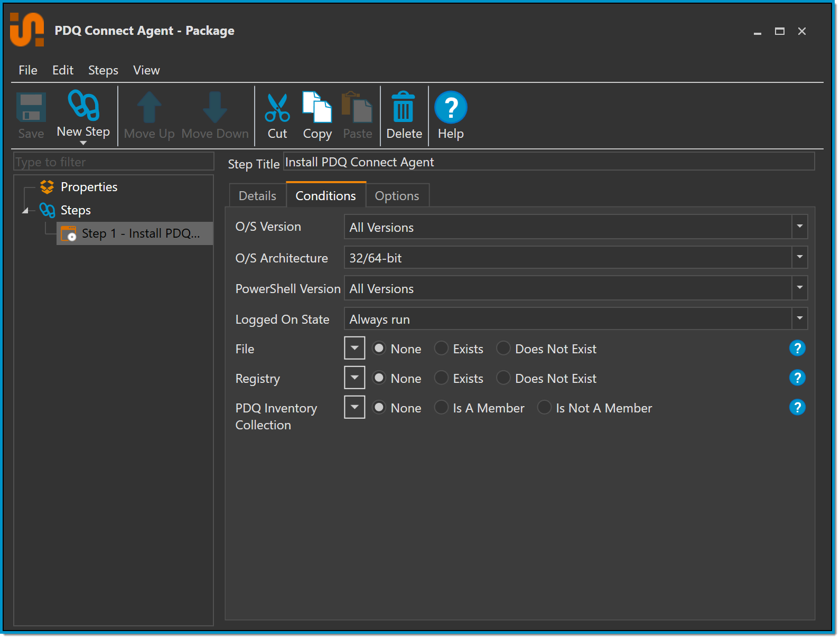Select None for PDQ Inventory Collection
This screenshot has height=639, width=840.
tap(379, 408)
